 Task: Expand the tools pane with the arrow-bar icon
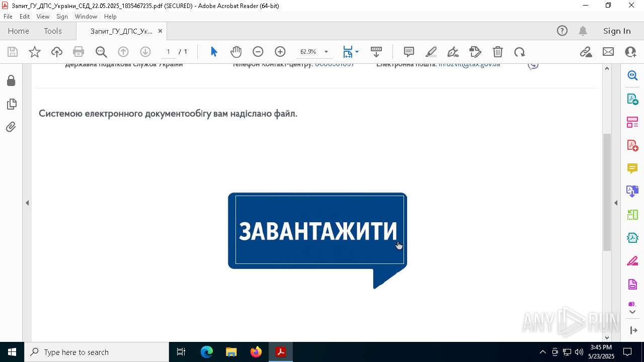[633, 330]
